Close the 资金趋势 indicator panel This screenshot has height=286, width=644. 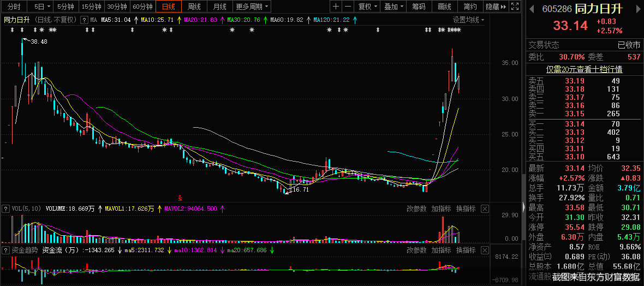485,250
